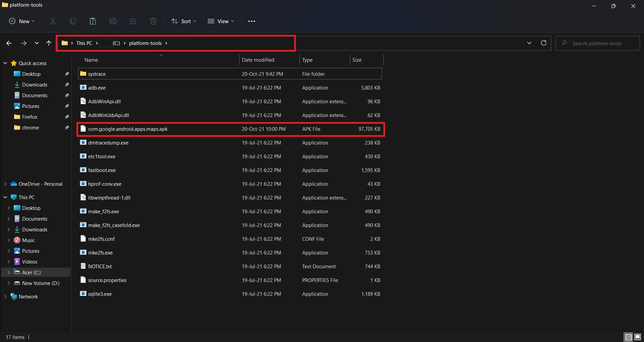Viewport: 644px width, 342px height.
Task: Switch to details view toggle in status bar
Action: 628,337
